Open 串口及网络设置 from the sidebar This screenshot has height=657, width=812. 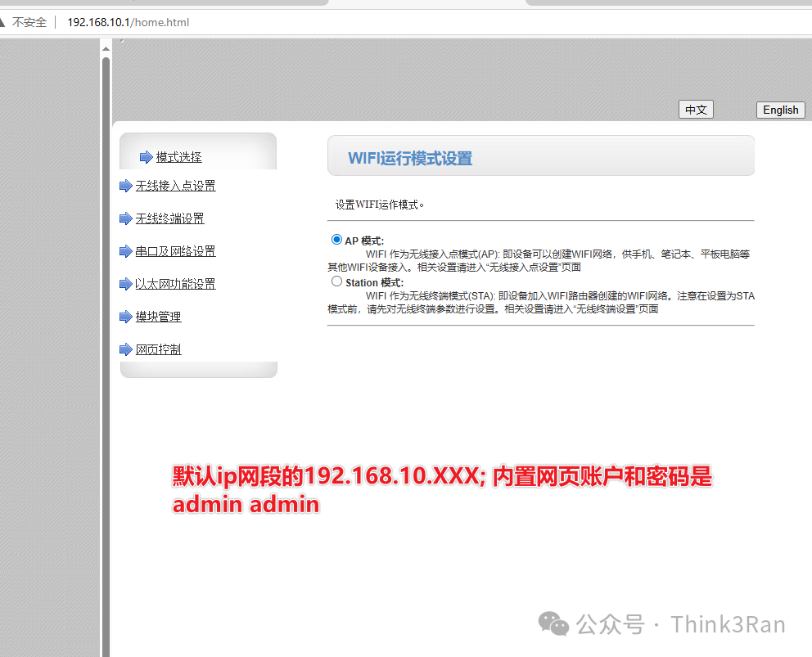[x=175, y=252]
